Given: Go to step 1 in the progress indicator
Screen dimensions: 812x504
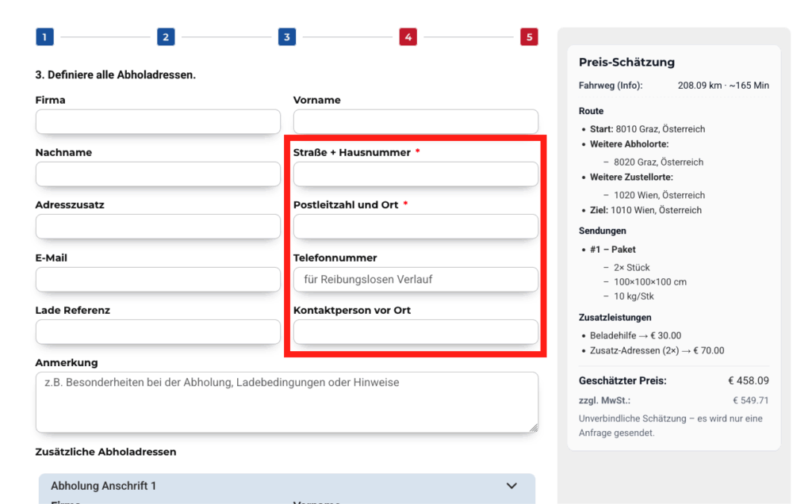Looking at the screenshot, I should (x=44, y=37).
